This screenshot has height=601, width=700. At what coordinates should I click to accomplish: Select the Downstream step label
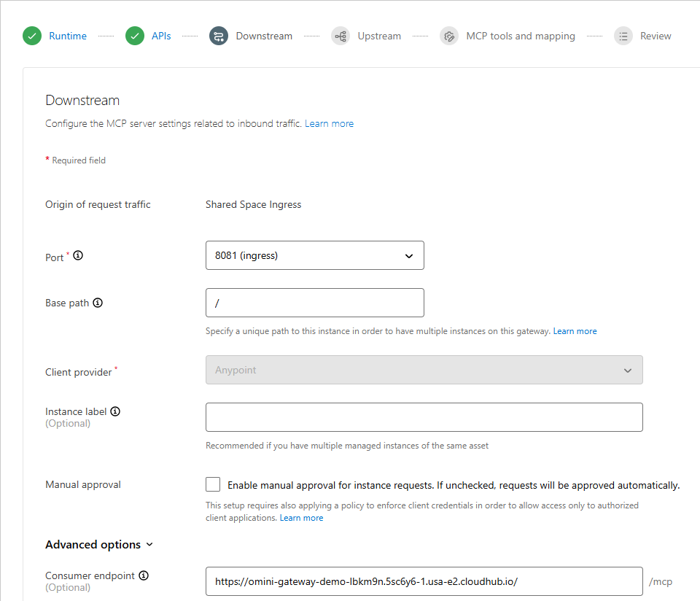point(264,36)
